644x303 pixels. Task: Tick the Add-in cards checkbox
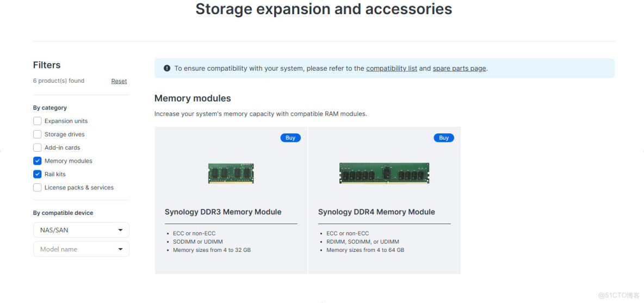coord(38,147)
